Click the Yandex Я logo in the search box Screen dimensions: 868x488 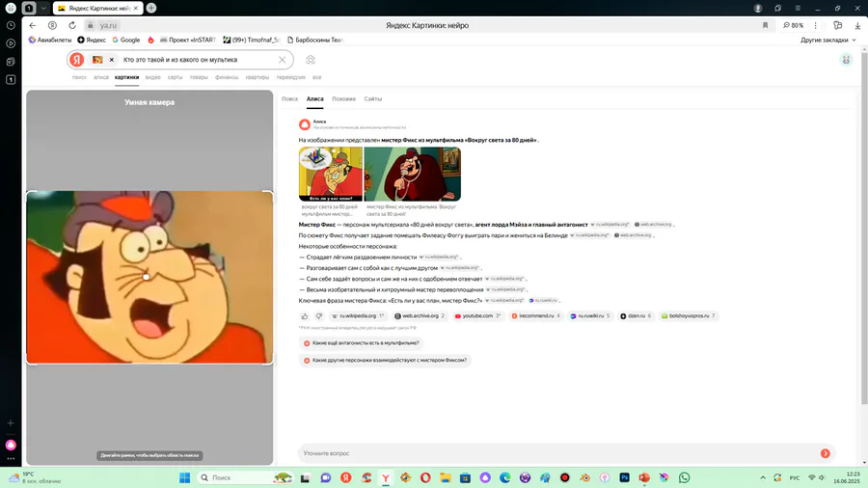pos(77,60)
